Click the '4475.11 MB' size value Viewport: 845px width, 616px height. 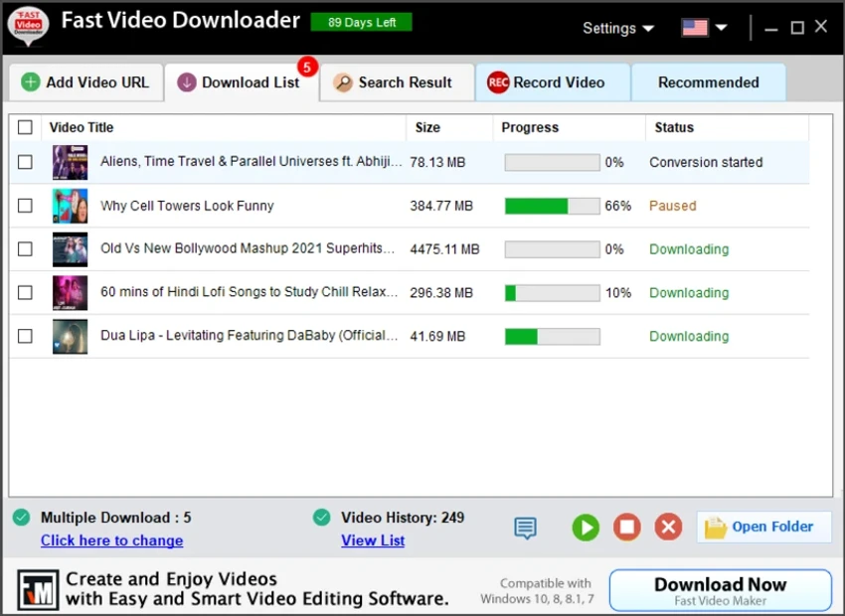[x=444, y=249]
